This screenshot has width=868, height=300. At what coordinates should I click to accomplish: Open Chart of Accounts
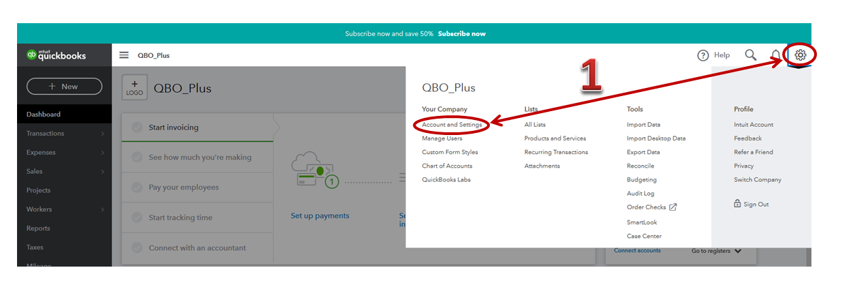tap(447, 166)
